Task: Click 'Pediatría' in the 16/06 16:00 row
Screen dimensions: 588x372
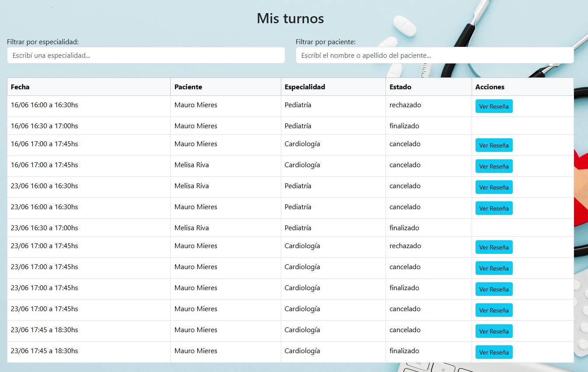Action: tap(298, 105)
